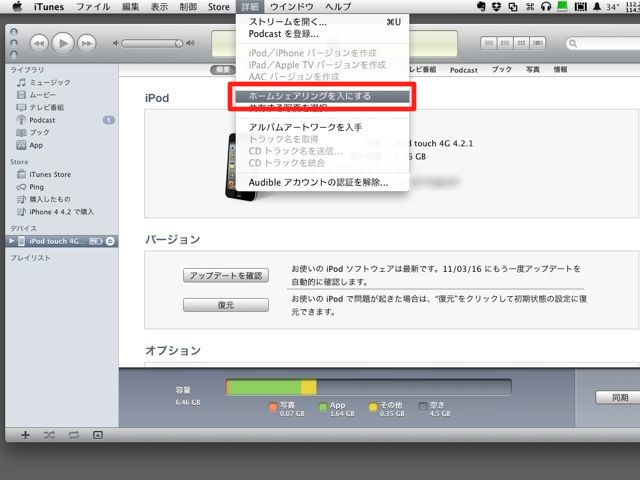Switch to grid view button
Screen dimensions: 640x480
click(521, 43)
